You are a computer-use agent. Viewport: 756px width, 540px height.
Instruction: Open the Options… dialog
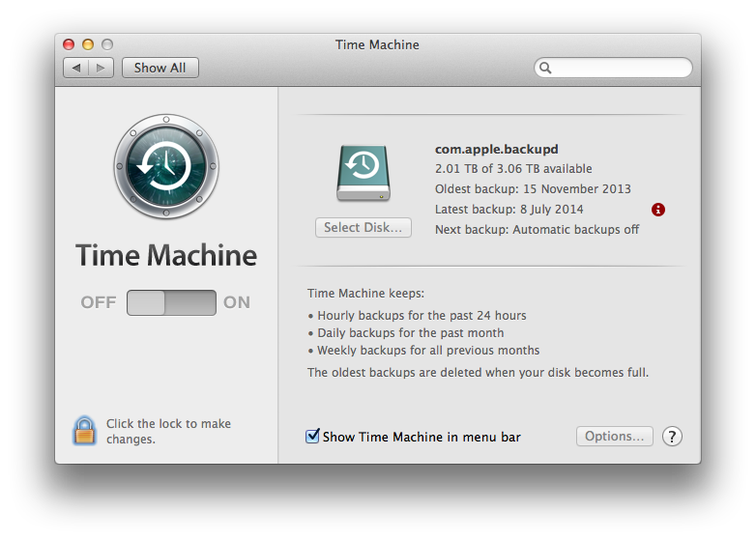coord(614,436)
